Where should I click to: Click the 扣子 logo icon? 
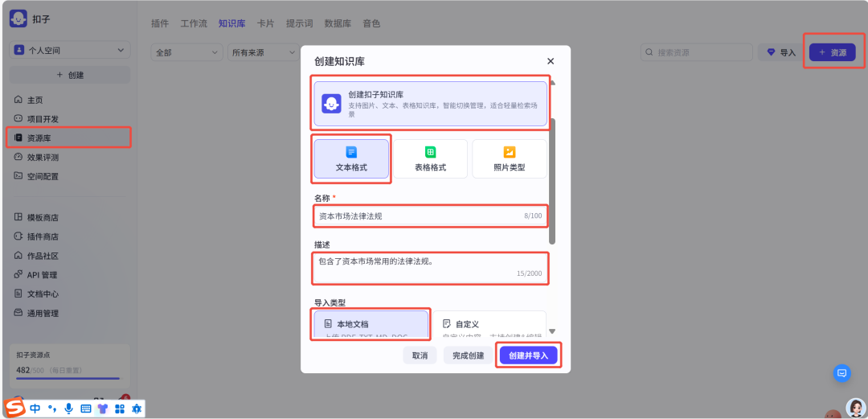click(18, 18)
